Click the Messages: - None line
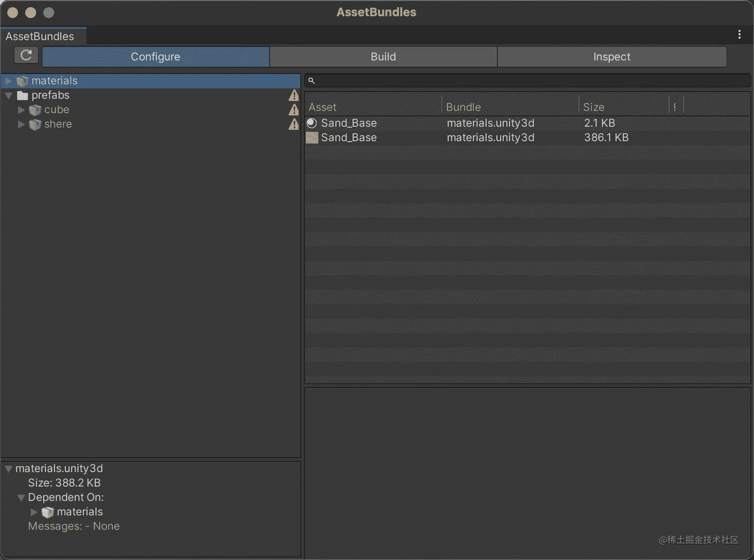Viewport: 754px width, 560px height. point(74,527)
